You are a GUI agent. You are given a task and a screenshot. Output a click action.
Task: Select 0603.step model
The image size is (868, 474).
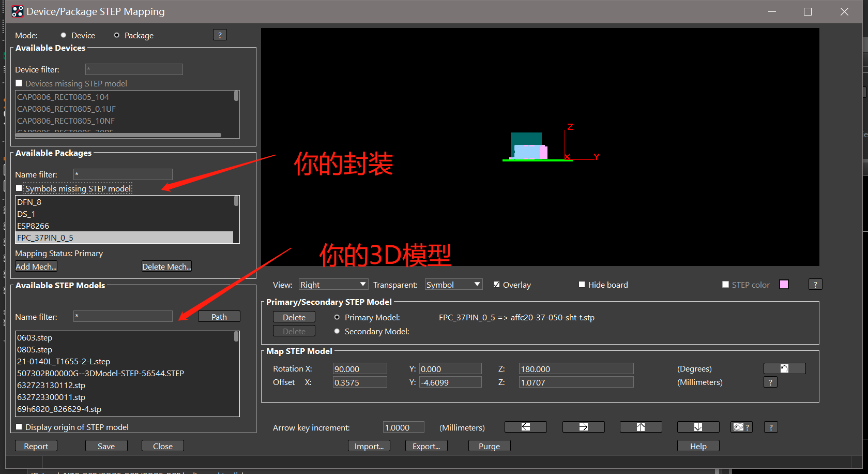coord(125,337)
